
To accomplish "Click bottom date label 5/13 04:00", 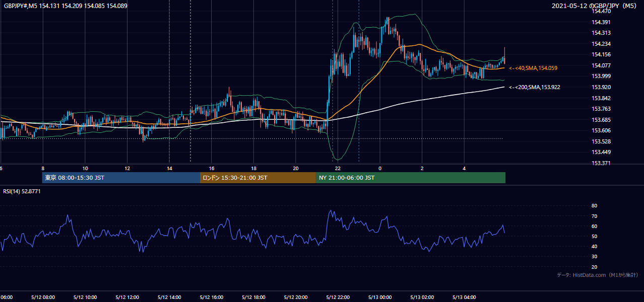I will pos(465,297).
